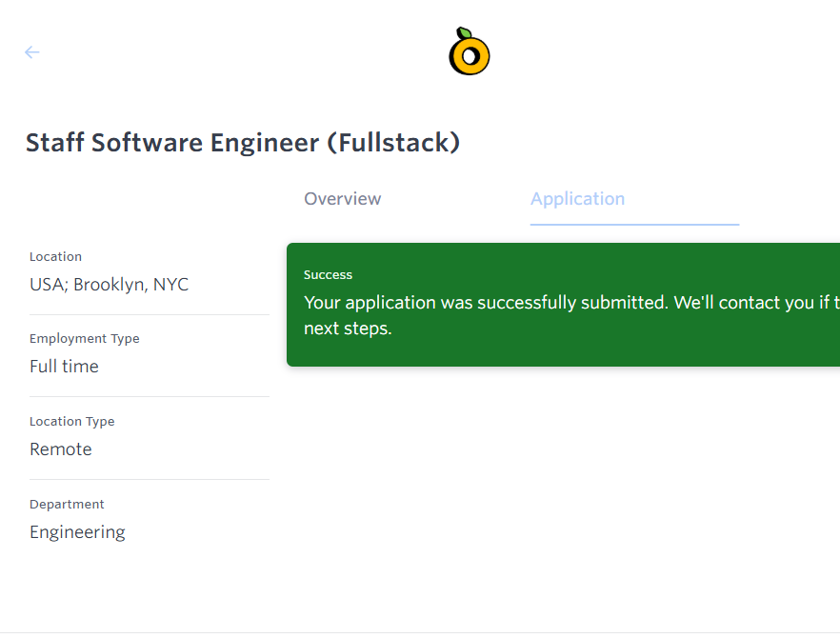Viewport: 840px width, 638px height.
Task: Select the 'Engineering' department value
Action: [x=77, y=532]
